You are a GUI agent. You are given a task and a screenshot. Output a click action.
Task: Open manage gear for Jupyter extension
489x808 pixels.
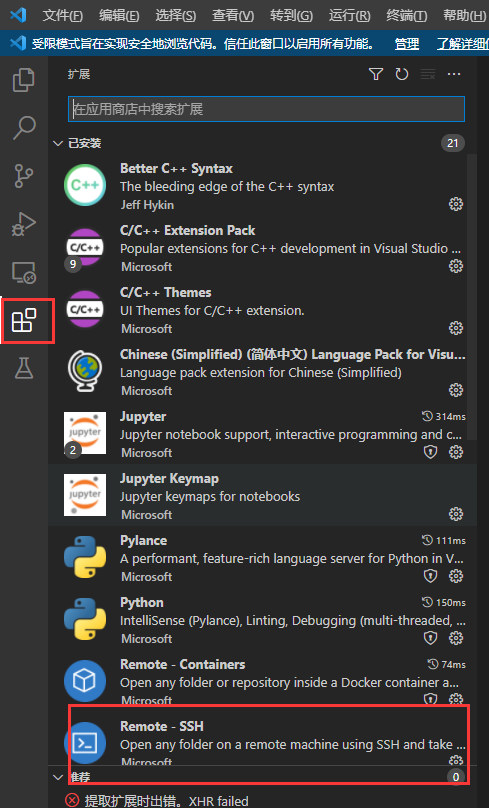[456, 452]
